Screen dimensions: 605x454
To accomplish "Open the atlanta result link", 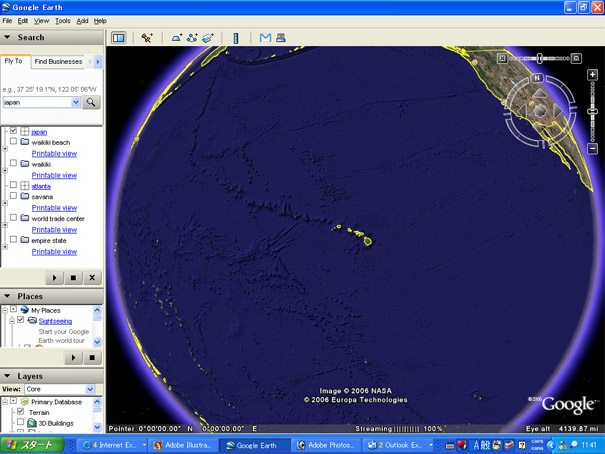I will (x=41, y=186).
